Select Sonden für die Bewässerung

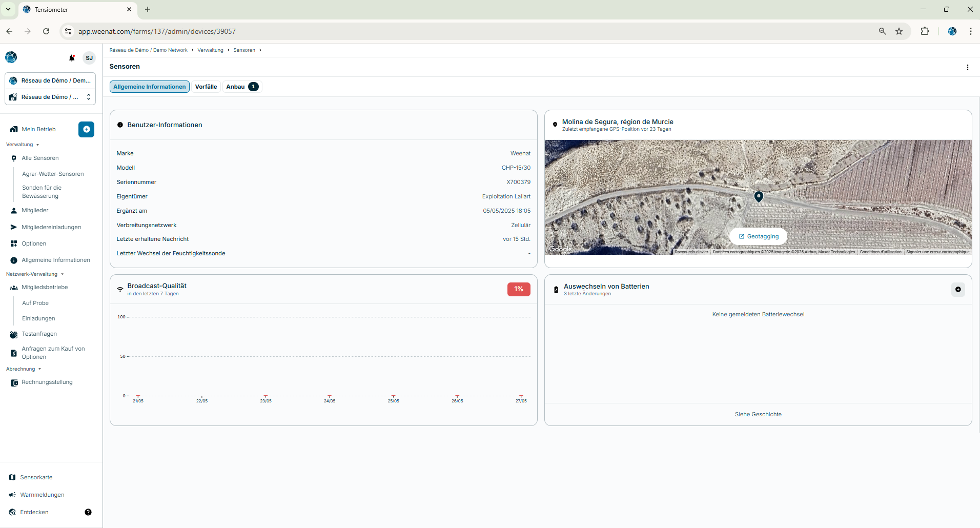tap(42, 192)
